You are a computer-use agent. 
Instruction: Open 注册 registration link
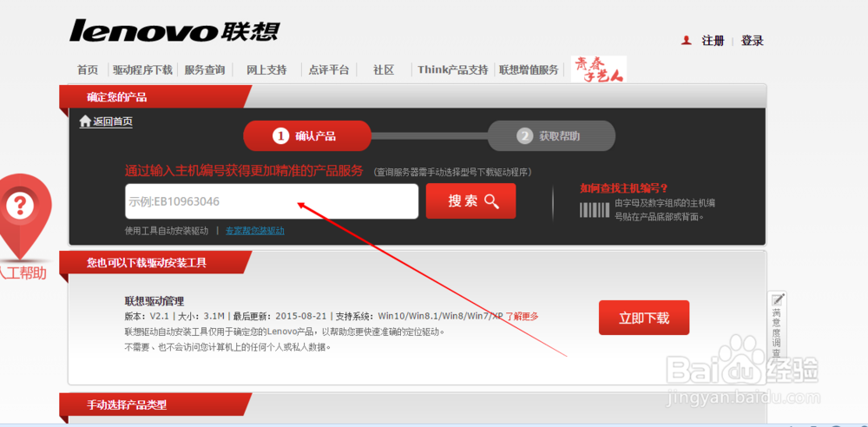[713, 41]
